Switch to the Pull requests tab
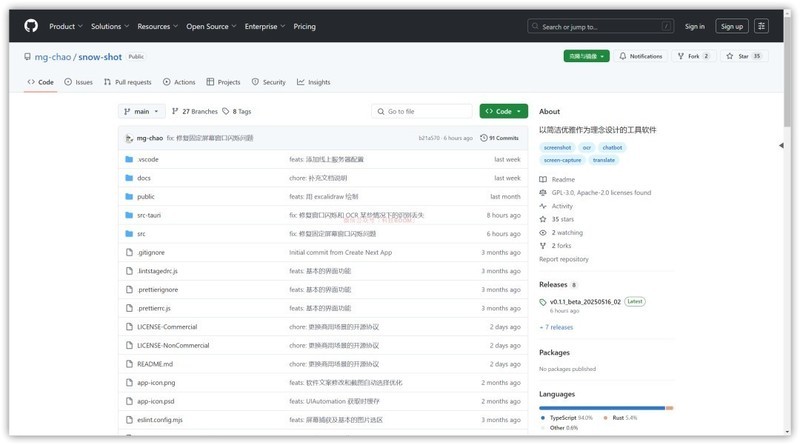Viewport: 800px width, 445px height. [x=128, y=82]
